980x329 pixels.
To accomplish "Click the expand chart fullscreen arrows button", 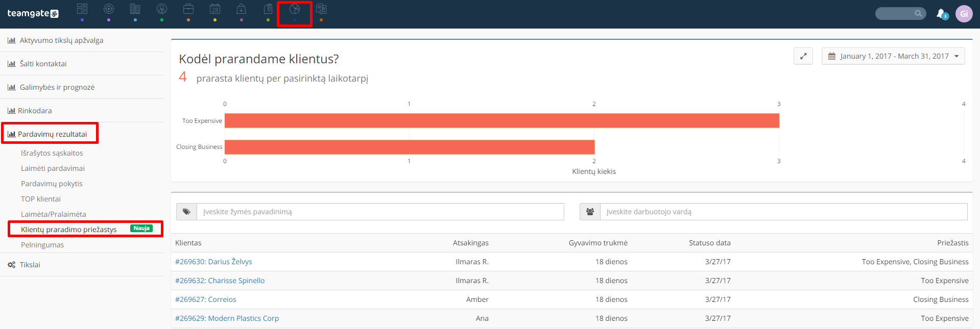I will click(803, 56).
